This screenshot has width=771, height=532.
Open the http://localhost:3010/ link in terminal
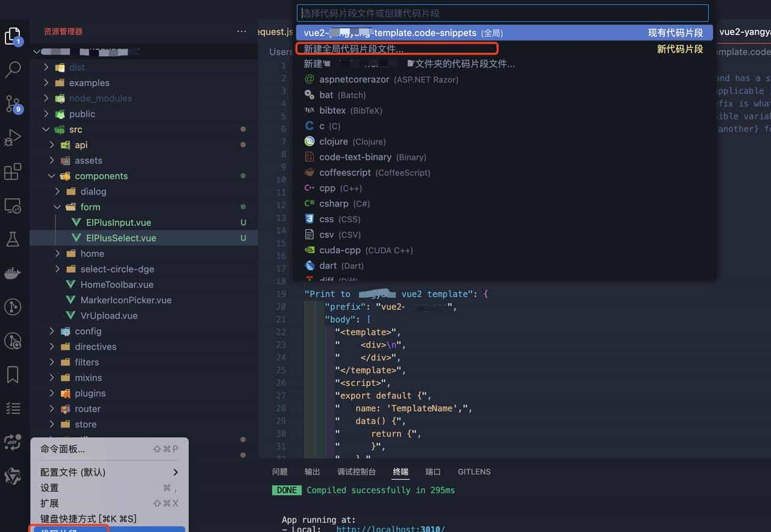coord(392,529)
